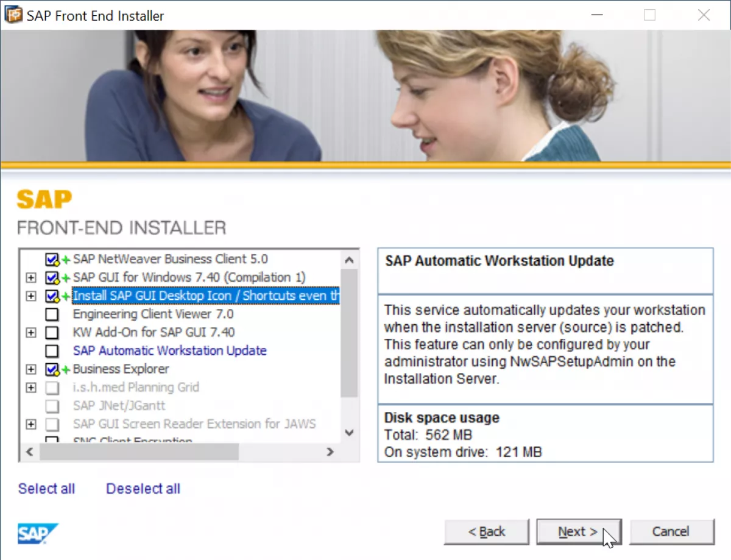731x560 pixels.
Task: Click the SAP Automatic Workstation Update heading
Action: point(500,261)
